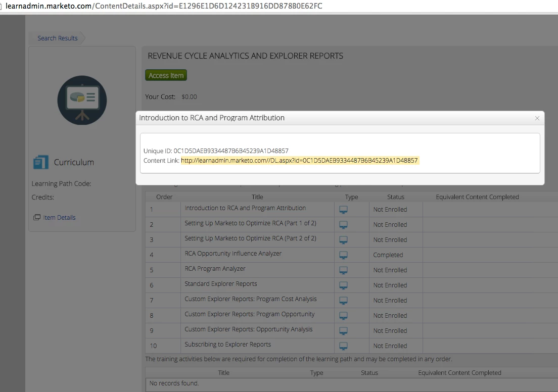Click the Your Cost $0.00 value
Viewport: 558px width, 392px height.
(189, 97)
